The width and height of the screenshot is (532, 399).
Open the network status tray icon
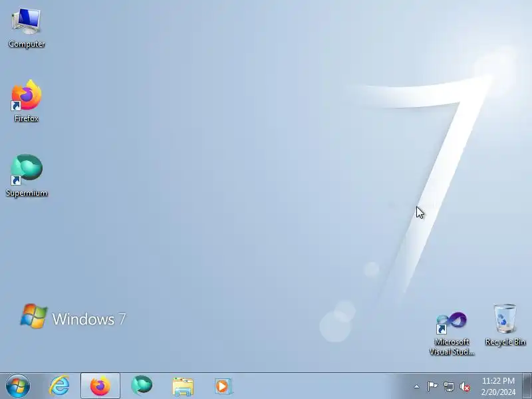click(448, 386)
